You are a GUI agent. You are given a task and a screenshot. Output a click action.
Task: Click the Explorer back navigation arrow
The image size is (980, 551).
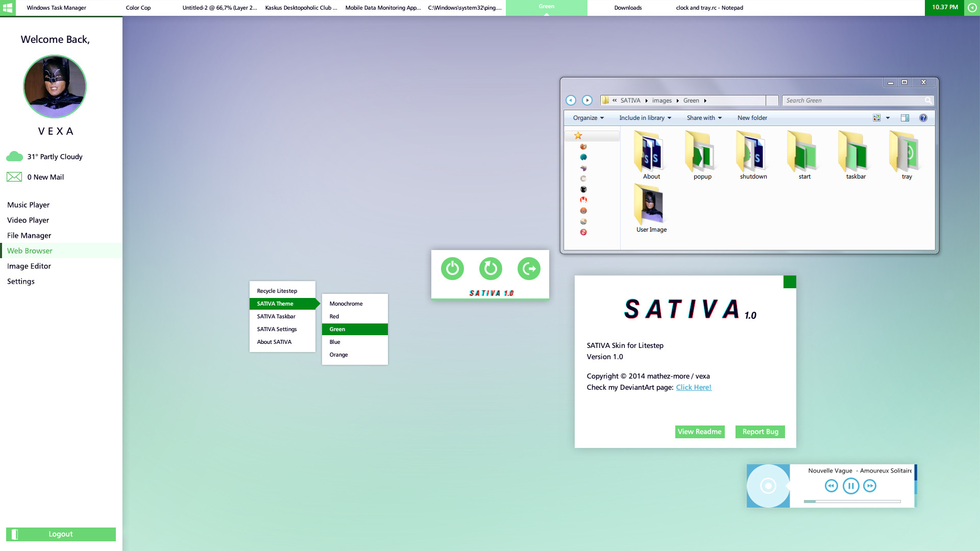(x=571, y=101)
